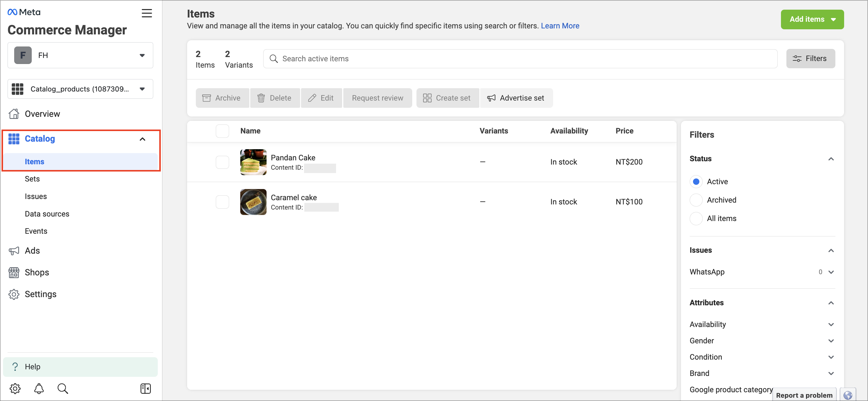Open the Catalog_products dropdown

[x=80, y=89]
